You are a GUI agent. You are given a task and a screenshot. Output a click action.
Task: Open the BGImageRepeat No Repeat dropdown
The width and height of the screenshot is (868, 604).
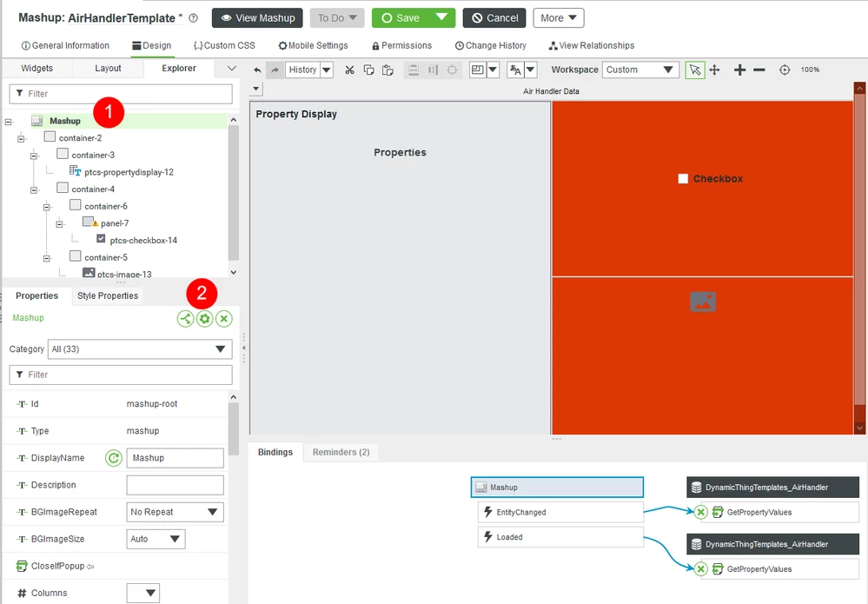(175, 512)
